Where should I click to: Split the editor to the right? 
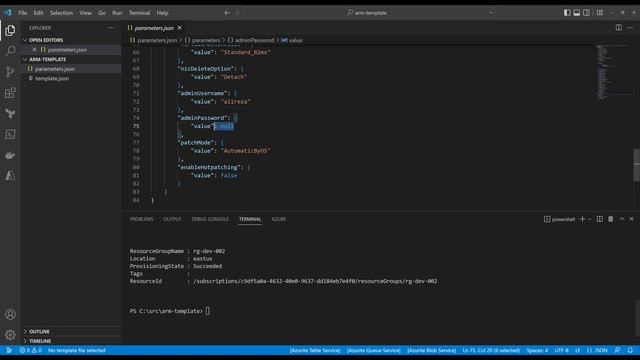coord(618,28)
